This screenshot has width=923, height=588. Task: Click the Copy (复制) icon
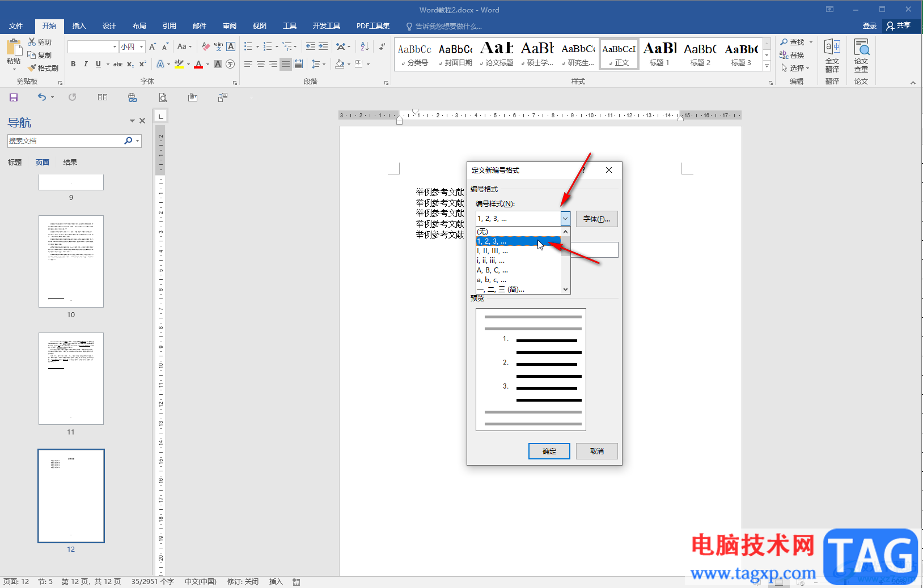coord(32,55)
